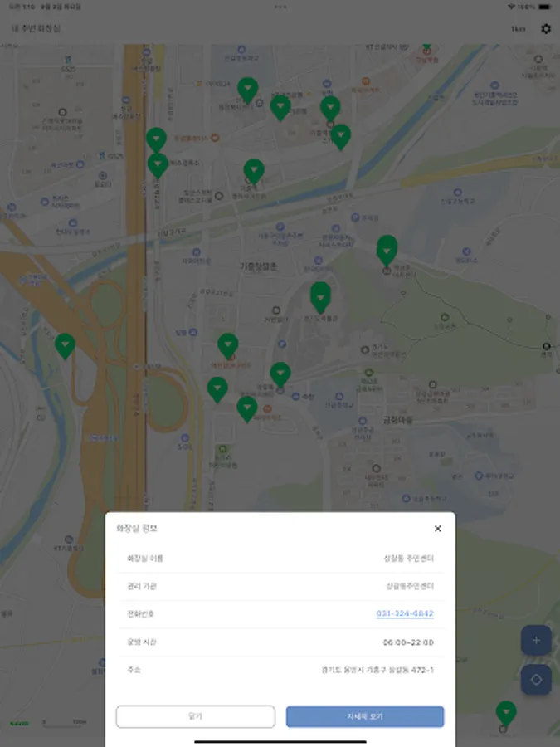Tap the battery indicator in status bar
Image resolution: width=560 pixels, height=747 pixels.
[x=545, y=7]
